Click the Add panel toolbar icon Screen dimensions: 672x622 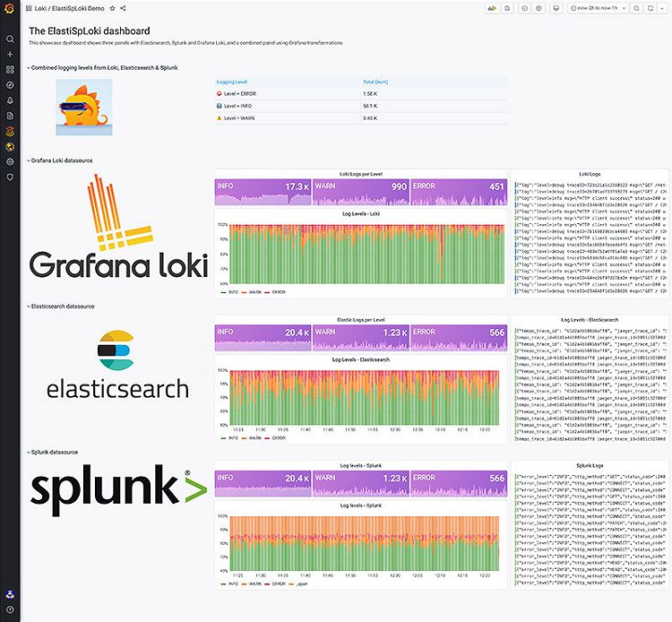pyautogui.click(x=492, y=8)
